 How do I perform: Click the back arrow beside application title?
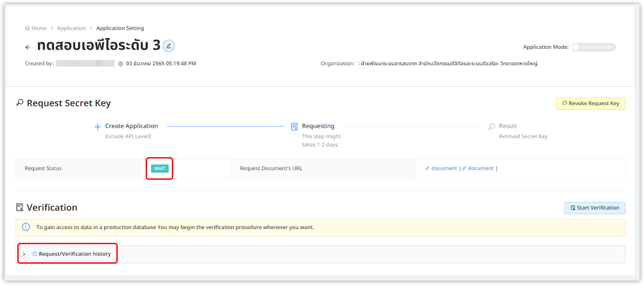[28, 47]
